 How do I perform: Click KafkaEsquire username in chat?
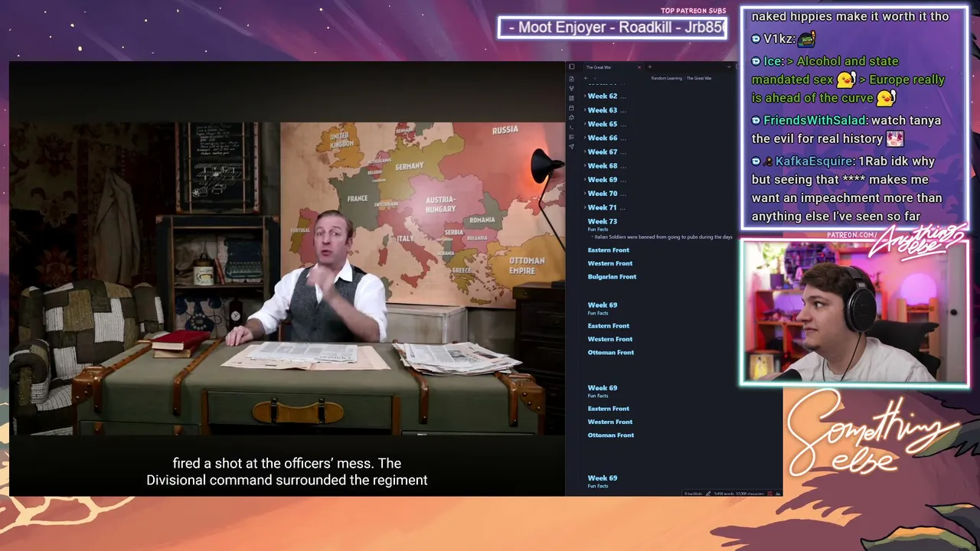tap(814, 161)
